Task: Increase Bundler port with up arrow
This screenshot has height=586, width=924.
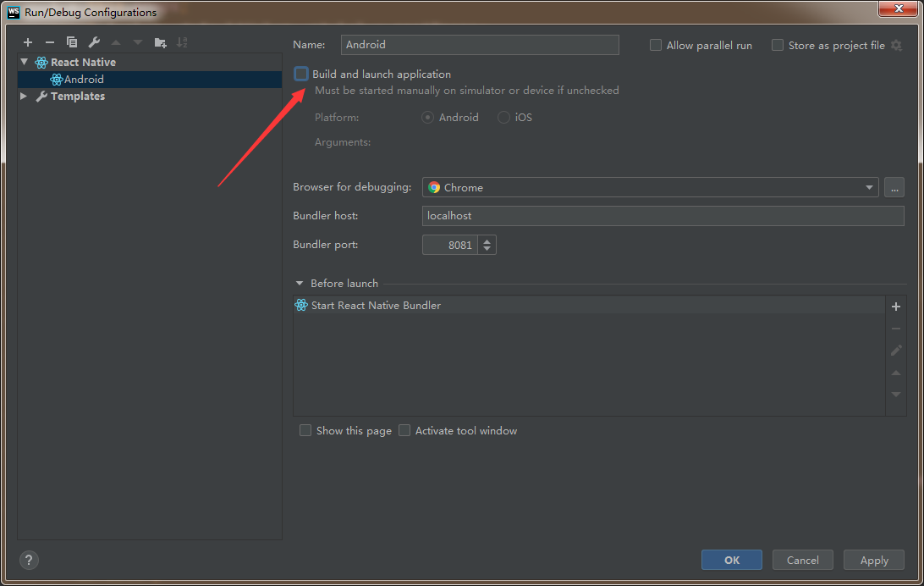Action: 487,240
